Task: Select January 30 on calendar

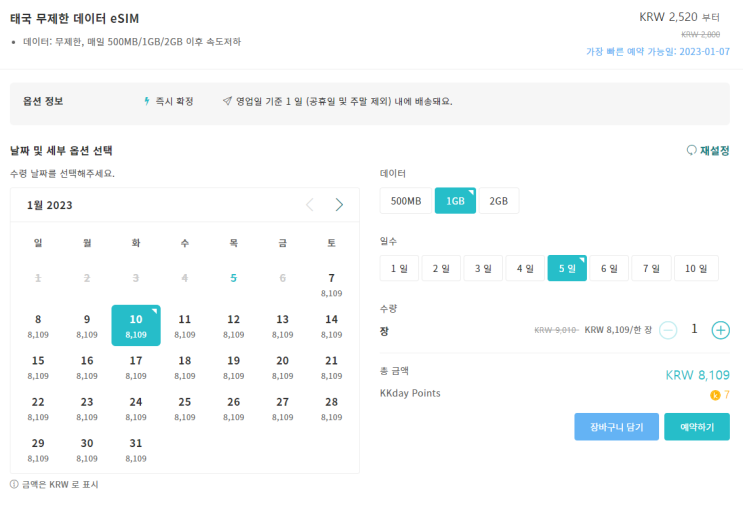Action: coord(87,449)
